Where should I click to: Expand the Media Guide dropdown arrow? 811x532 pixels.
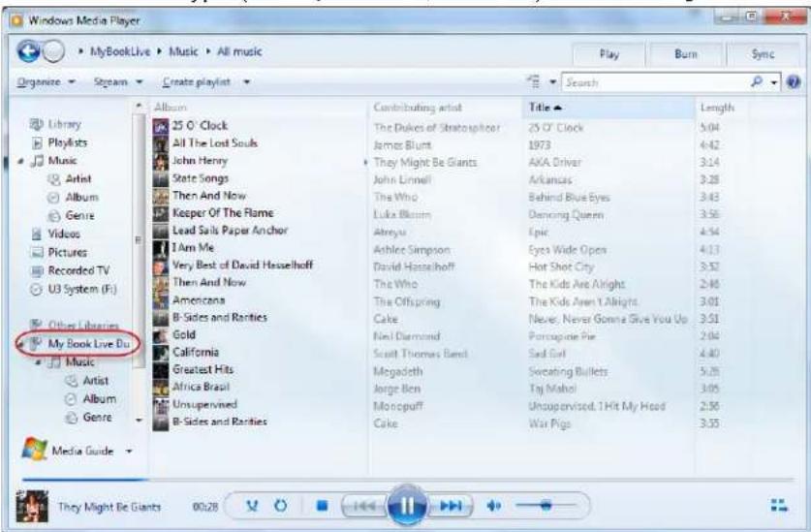[129, 452]
